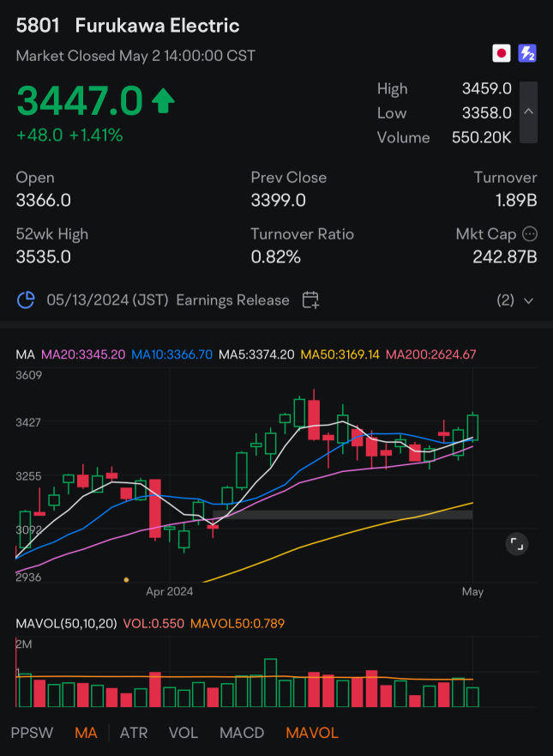Select the PPSW indicator tab
The width and height of the screenshot is (553, 756).
[x=33, y=734]
